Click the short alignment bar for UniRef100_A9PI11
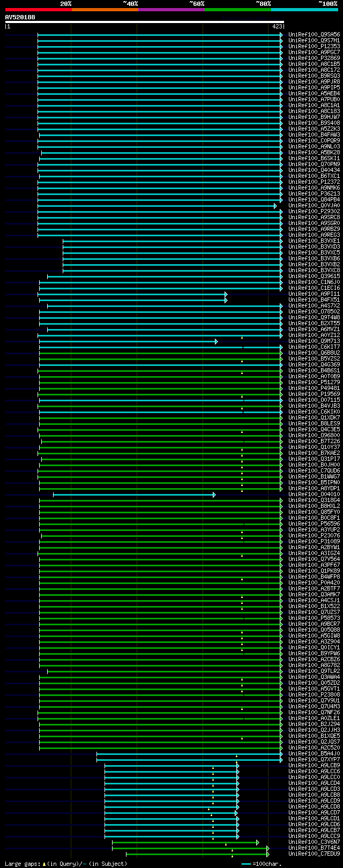Screen dimensions: 343x868 (x=132, y=294)
